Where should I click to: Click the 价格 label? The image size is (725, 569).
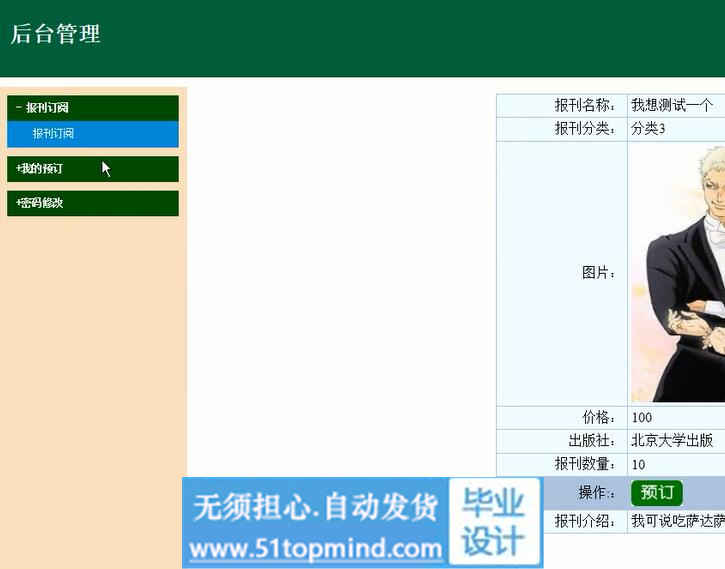pos(598,418)
